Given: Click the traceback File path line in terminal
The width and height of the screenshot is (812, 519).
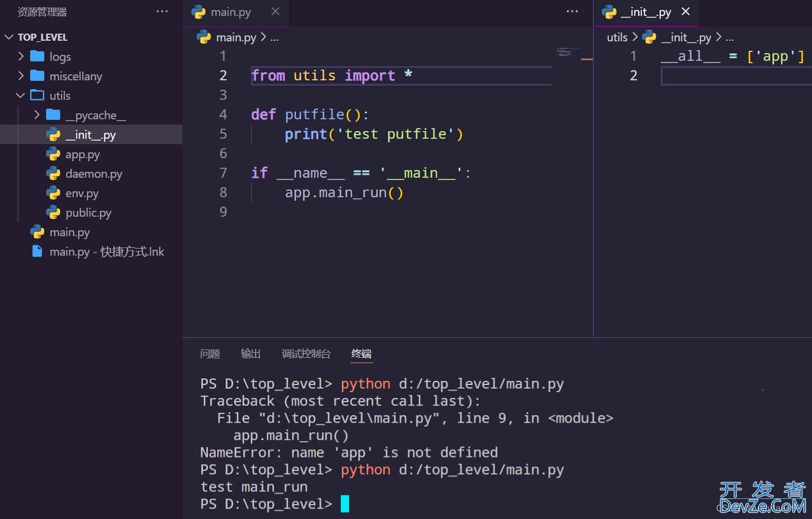Looking at the screenshot, I should tap(415, 418).
